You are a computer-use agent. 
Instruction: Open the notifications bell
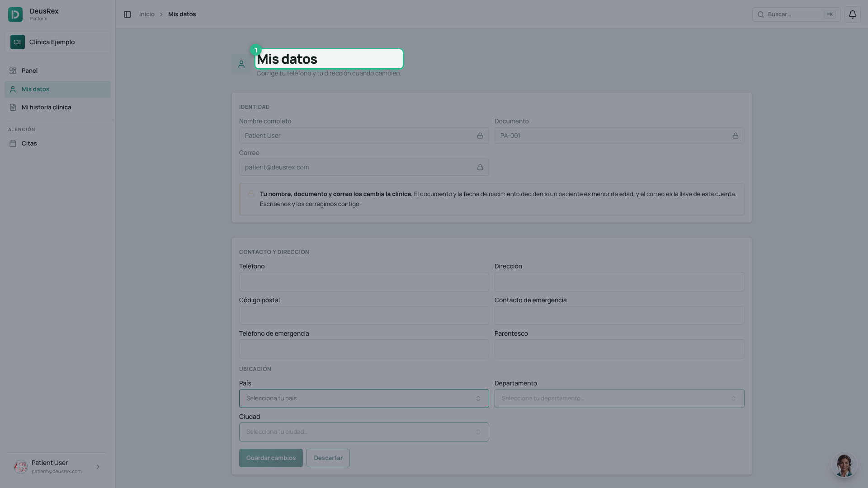pyautogui.click(x=852, y=14)
